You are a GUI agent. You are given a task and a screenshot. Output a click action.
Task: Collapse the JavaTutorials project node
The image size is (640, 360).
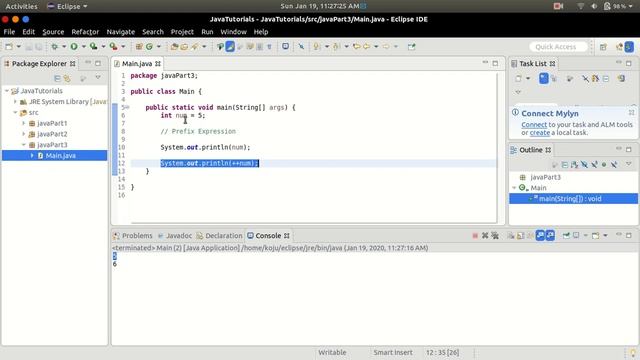coord(7,91)
